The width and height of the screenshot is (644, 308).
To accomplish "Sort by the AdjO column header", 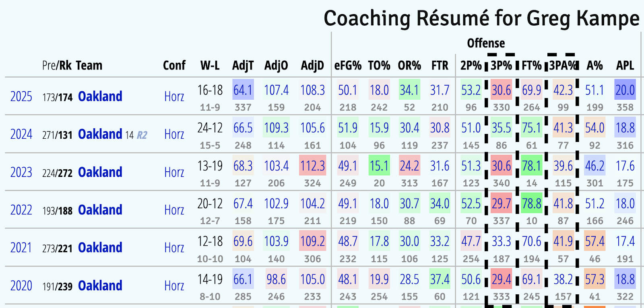I will [x=276, y=66].
